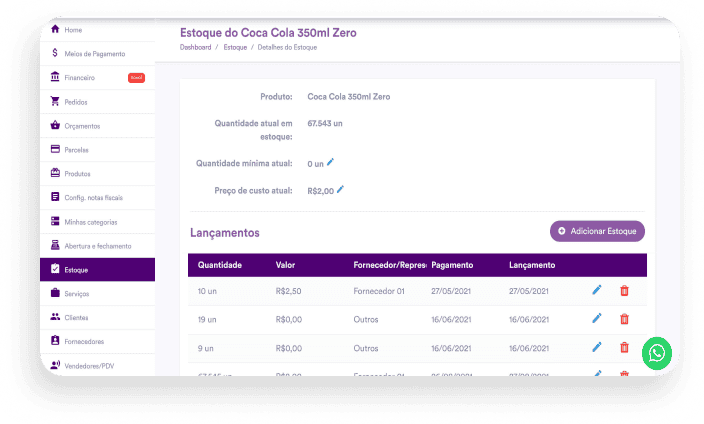Open Home in the sidebar
Screen dimensions: 704x424
click(x=97, y=30)
